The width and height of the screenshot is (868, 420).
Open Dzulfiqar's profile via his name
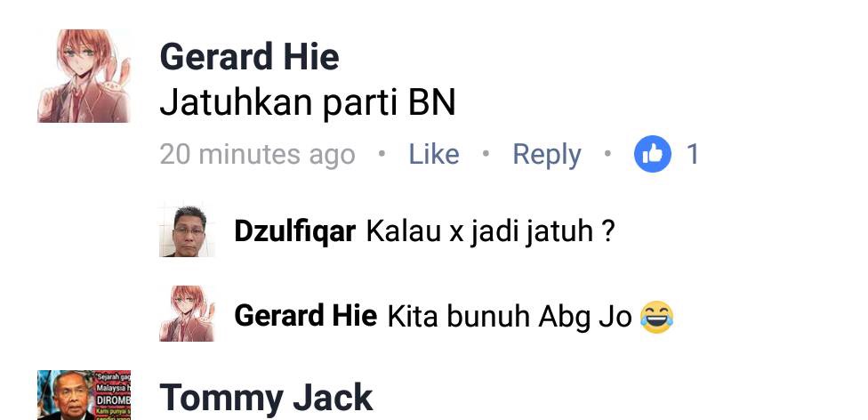(x=294, y=231)
